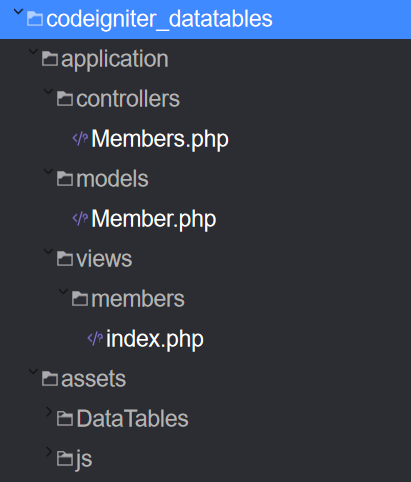Click the application folder icon
This screenshot has height=482, width=411.
tap(50, 59)
